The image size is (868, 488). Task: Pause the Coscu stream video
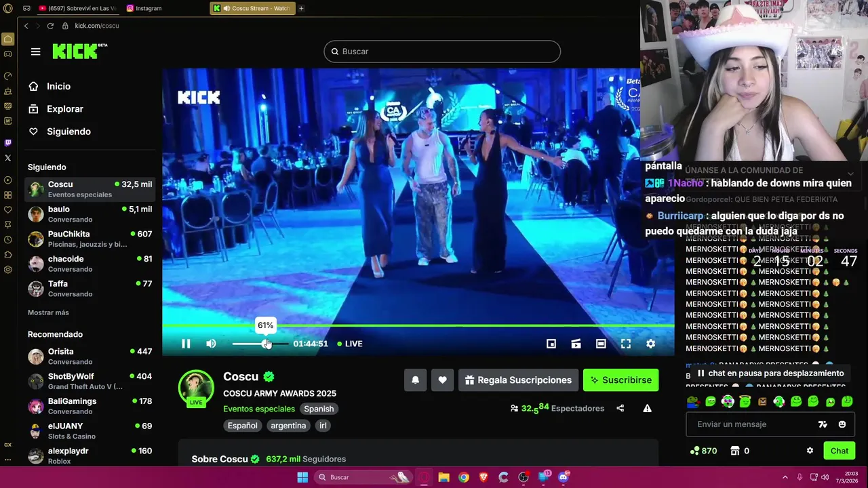pyautogui.click(x=186, y=344)
